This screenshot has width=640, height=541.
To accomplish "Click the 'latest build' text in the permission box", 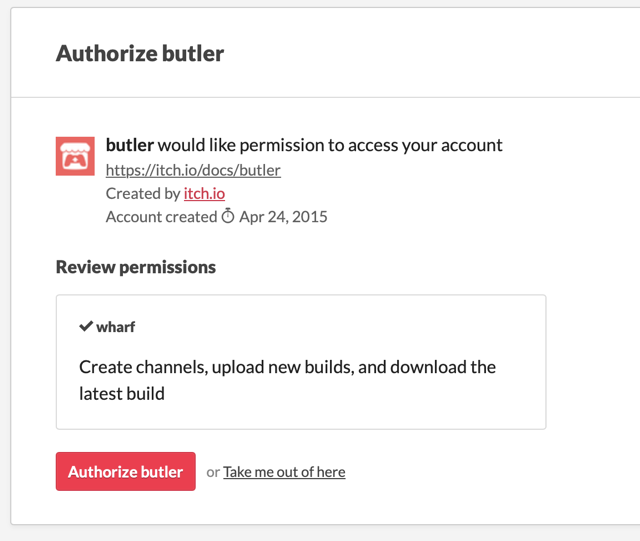I will coord(122,394).
